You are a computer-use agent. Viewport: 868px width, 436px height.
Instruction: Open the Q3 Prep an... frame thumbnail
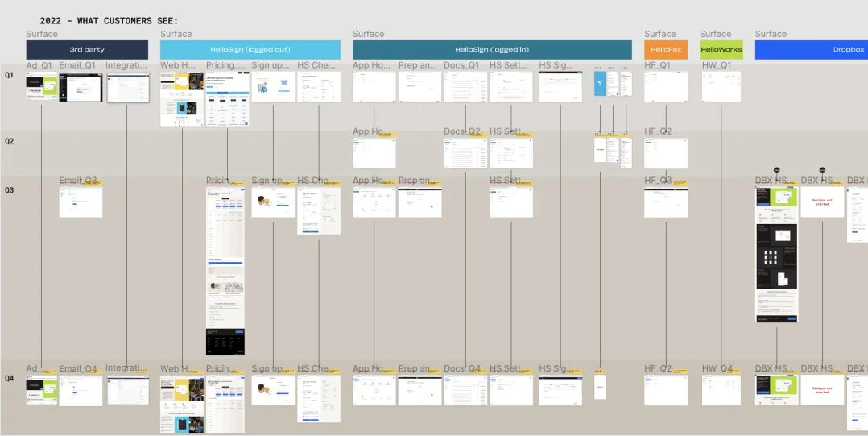tap(420, 202)
